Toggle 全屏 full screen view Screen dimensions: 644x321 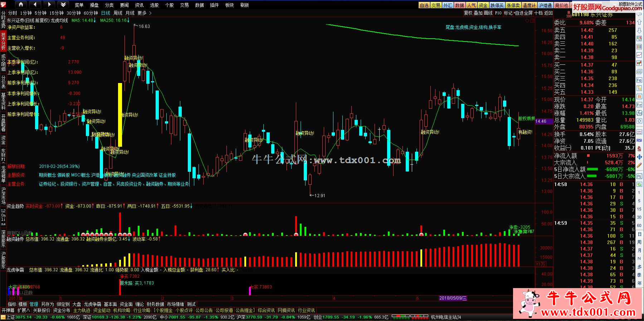528,13
